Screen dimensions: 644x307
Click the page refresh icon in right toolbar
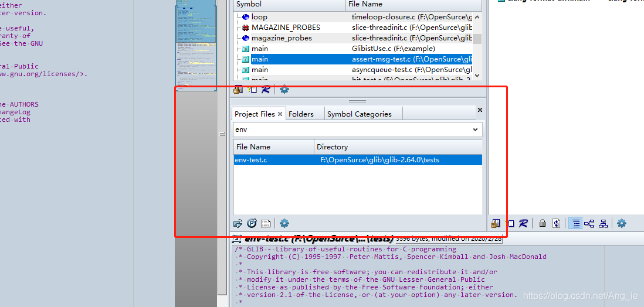click(556, 223)
